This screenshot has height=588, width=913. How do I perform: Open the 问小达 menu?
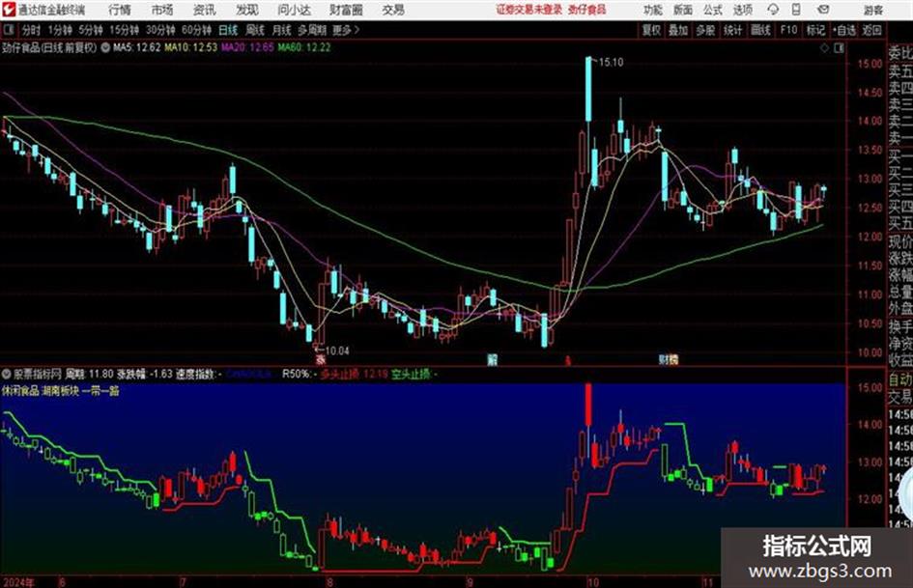click(x=294, y=10)
